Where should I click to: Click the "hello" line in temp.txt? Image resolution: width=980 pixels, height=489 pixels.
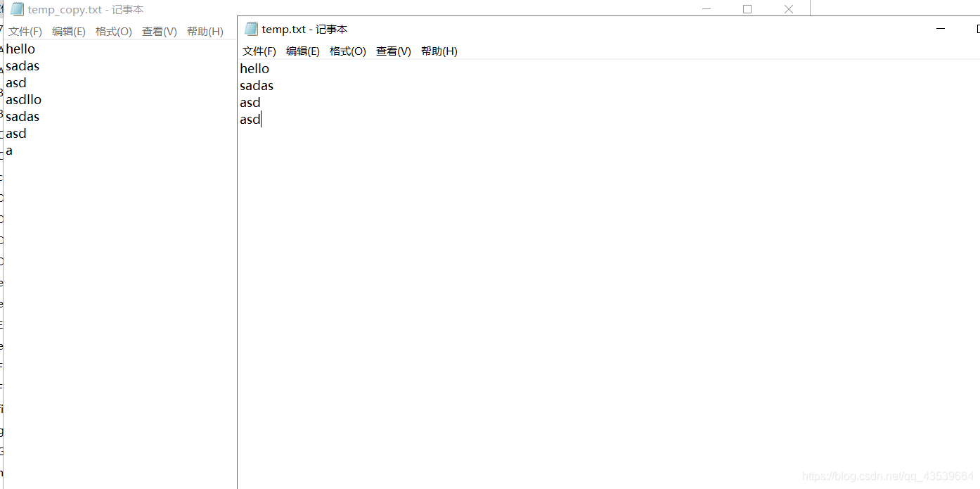[254, 68]
